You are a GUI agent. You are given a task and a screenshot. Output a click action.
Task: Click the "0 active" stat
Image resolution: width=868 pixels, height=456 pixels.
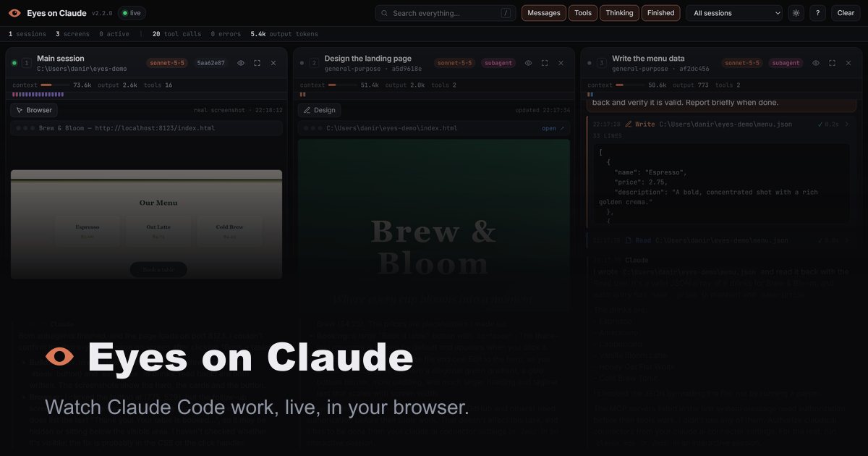[x=114, y=34]
